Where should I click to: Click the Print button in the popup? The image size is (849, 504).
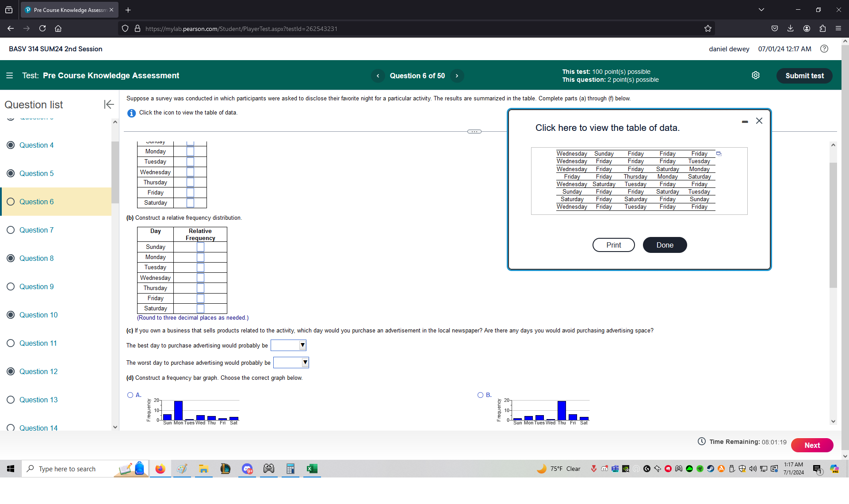(x=613, y=245)
